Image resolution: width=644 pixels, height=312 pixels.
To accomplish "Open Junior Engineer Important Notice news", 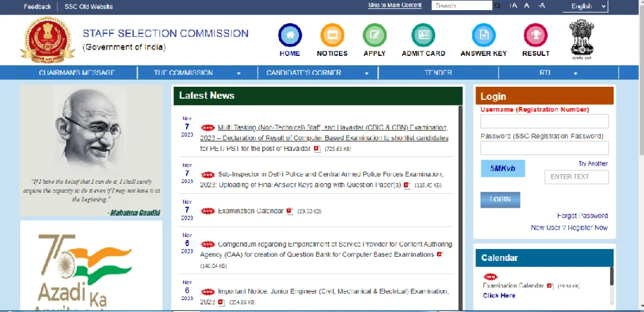I will click(324, 296).
